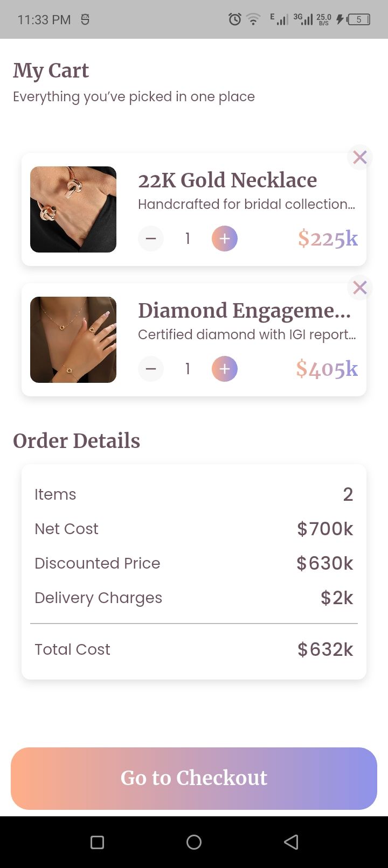Image resolution: width=388 pixels, height=868 pixels.
Task: Increase quantity of 22K Gold Necklace
Action: pyautogui.click(x=225, y=239)
